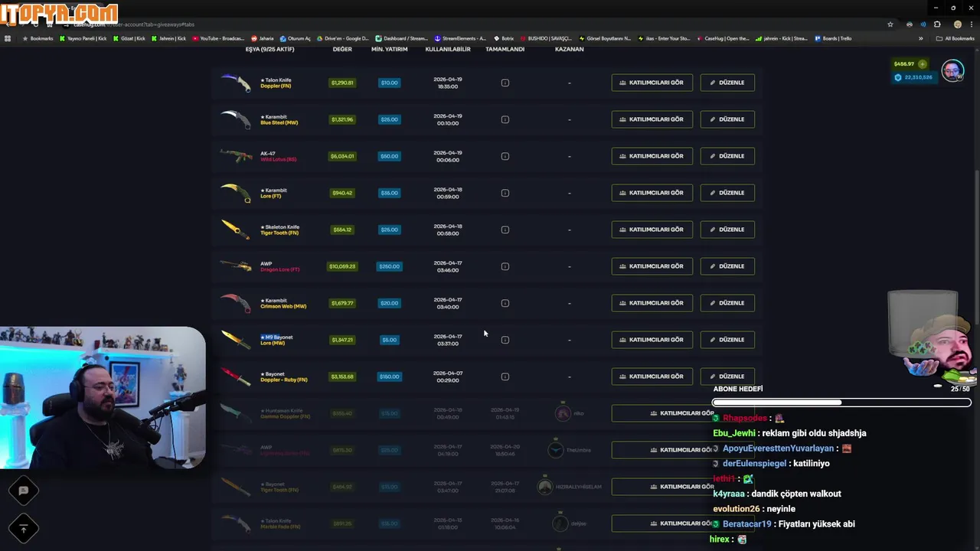Click chat username ApoyuEverestenYuvarlayan

tap(779, 448)
